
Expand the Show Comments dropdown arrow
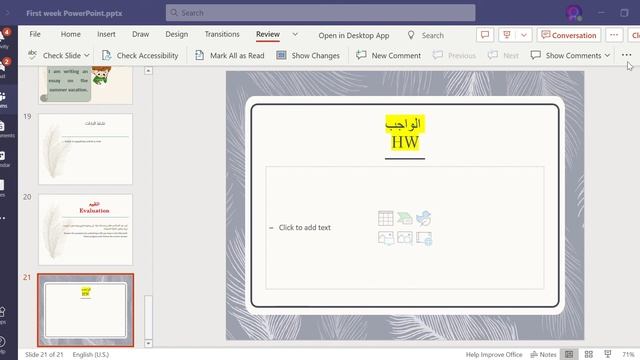(607, 55)
